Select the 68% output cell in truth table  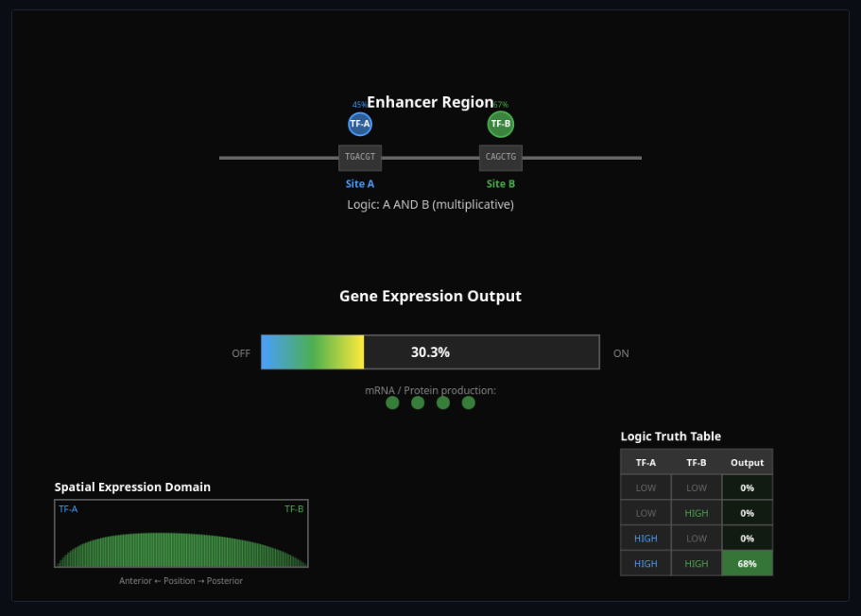point(747,564)
